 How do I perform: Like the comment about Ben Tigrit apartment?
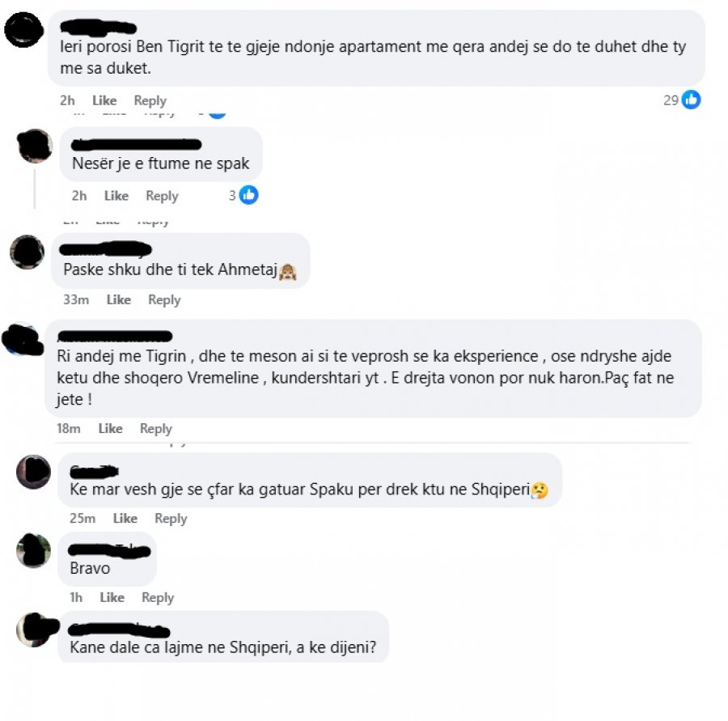[104, 100]
